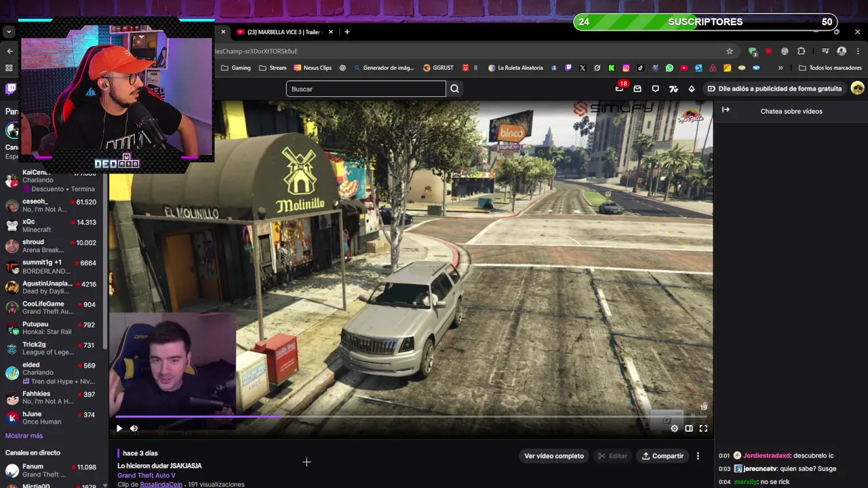Close the MARBELLA VICE 3 tab
Viewport: 868px width, 488px height.
[x=331, y=32]
